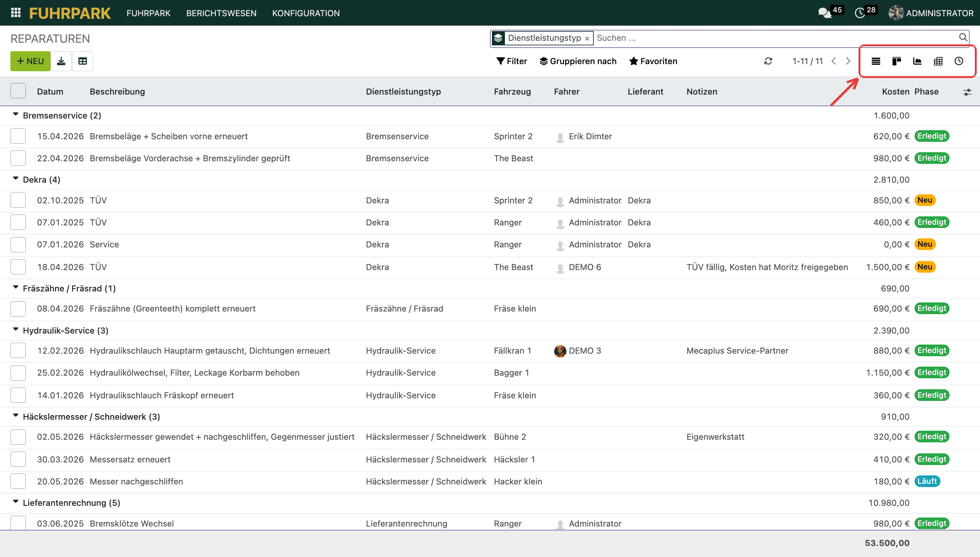
Task: Open the Fuhrpark menu
Action: point(148,13)
